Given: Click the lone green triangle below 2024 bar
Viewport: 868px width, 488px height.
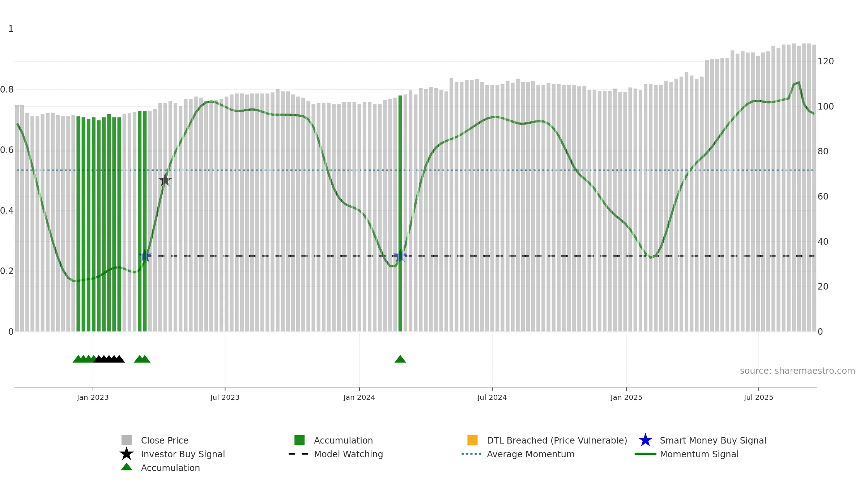Looking at the screenshot, I should click(400, 359).
